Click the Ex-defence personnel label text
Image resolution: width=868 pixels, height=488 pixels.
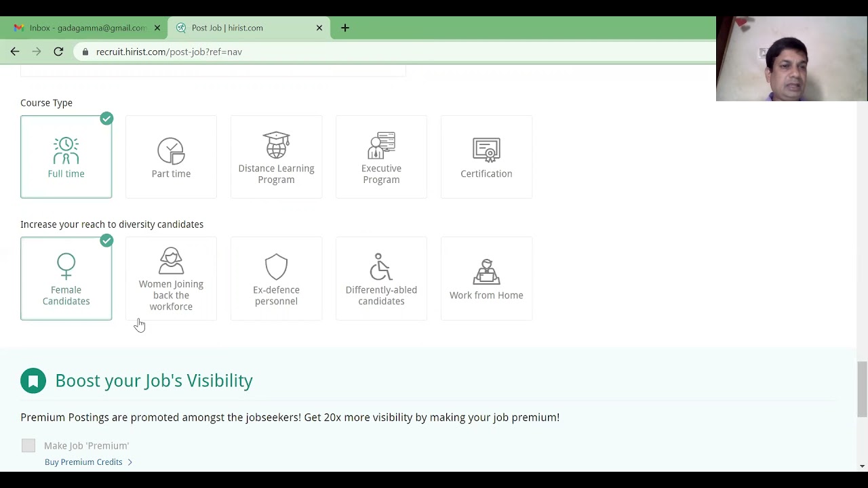(x=276, y=296)
